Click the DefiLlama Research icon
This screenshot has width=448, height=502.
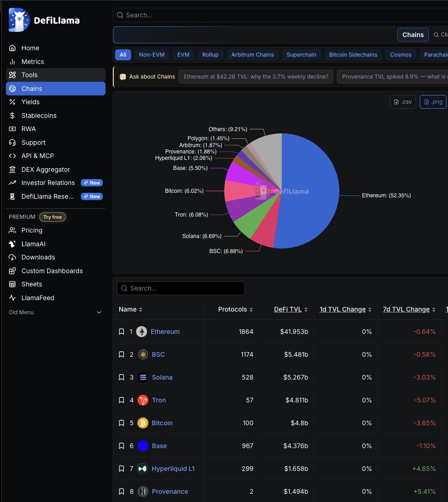click(12, 196)
